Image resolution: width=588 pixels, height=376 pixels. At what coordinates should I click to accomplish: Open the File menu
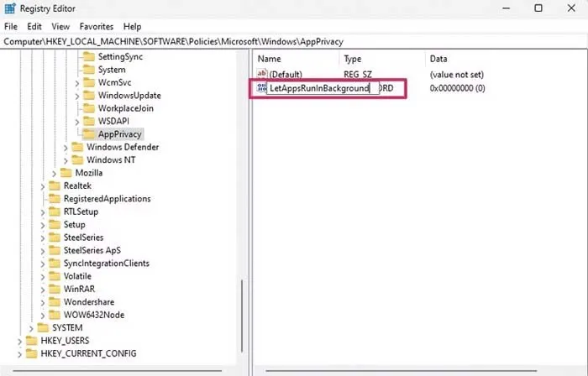coord(10,27)
